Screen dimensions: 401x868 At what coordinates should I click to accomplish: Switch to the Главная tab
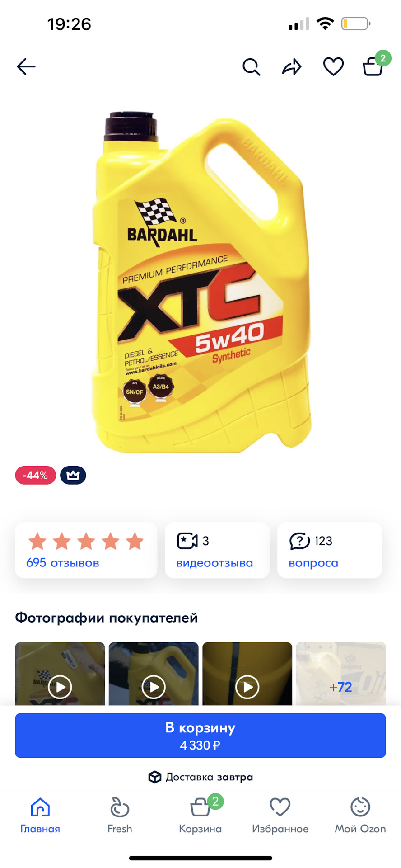pyautogui.click(x=40, y=816)
